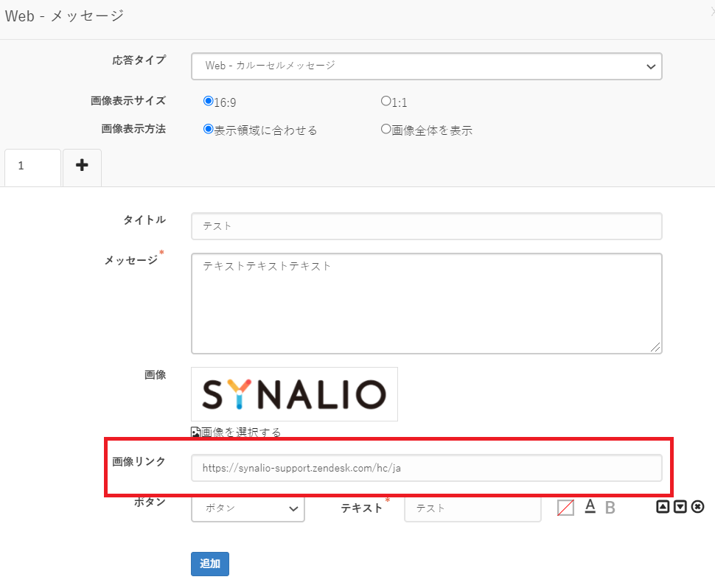Open the button background color swatch
Screen dimensions: 715x588
coord(566,508)
